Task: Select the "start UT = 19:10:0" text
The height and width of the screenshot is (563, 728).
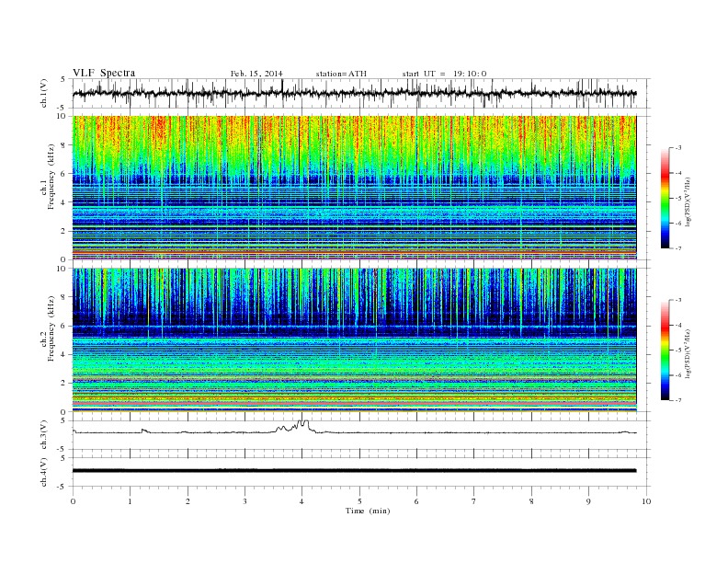Action: [x=444, y=74]
